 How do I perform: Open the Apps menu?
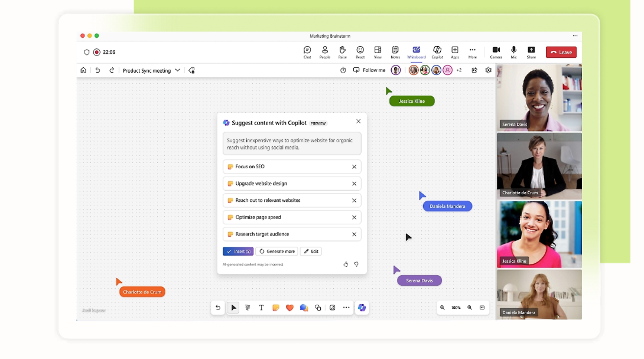tap(455, 52)
